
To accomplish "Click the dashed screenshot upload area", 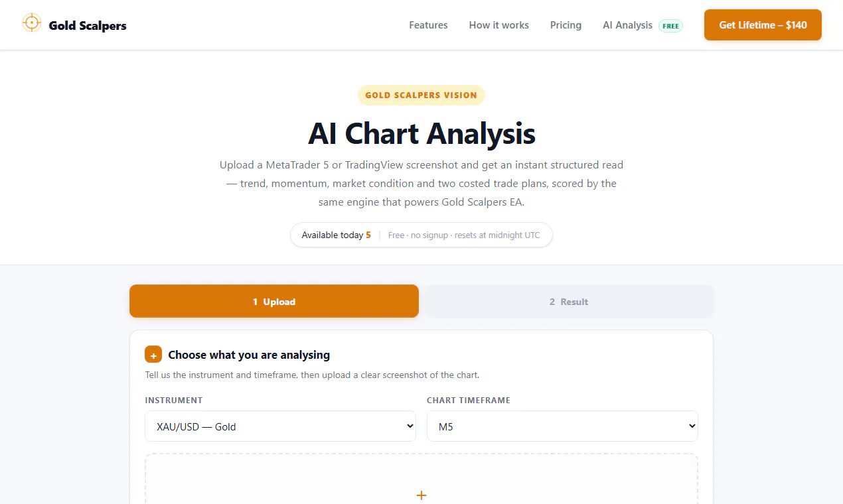I will (x=421, y=479).
